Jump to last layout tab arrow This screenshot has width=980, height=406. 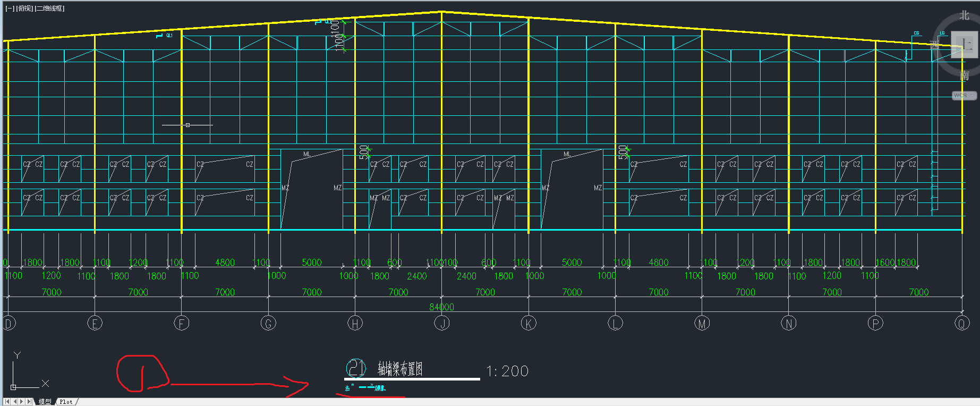[30, 402]
